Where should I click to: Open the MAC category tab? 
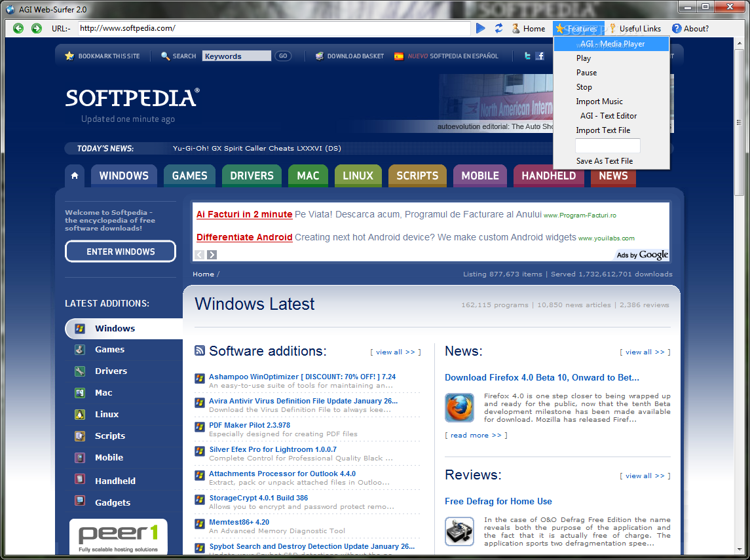pyautogui.click(x=308, y=176)
